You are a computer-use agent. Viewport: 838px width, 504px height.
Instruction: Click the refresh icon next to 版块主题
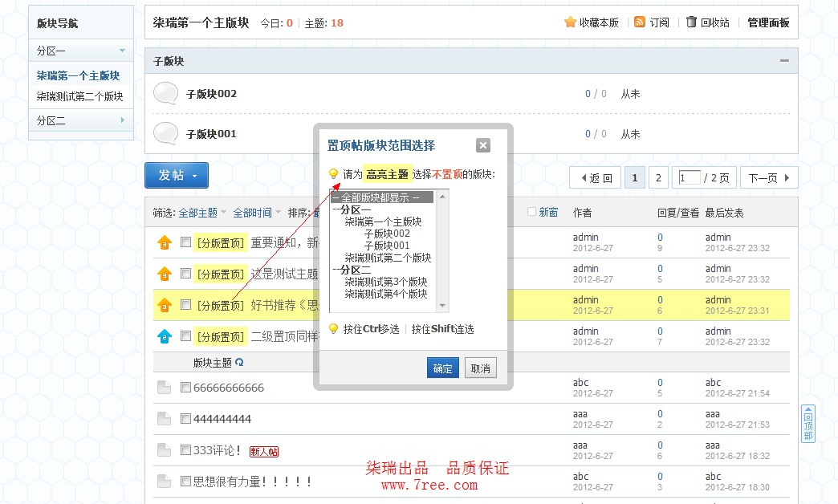click(239, 363)
